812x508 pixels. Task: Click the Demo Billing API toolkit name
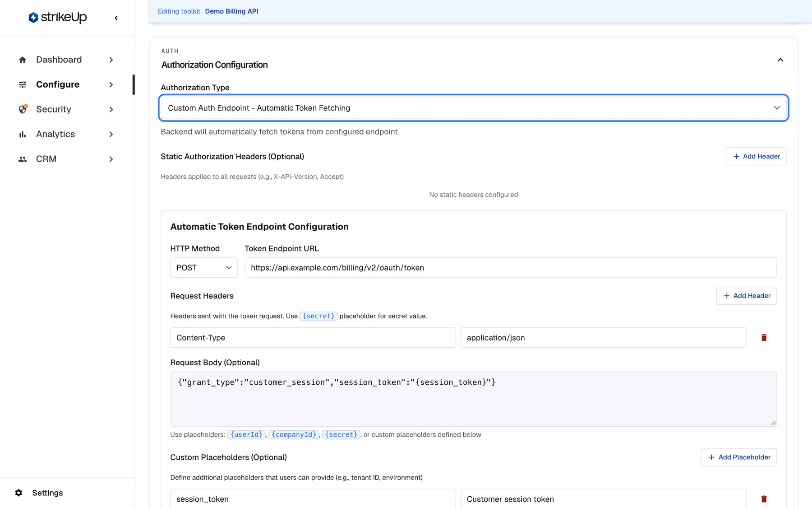point(232,11)
